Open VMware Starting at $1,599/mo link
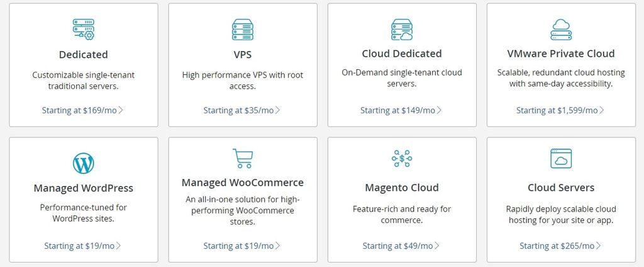Image resolution: width=644 pixels, height=267 pixels. (x=560, y=110)
